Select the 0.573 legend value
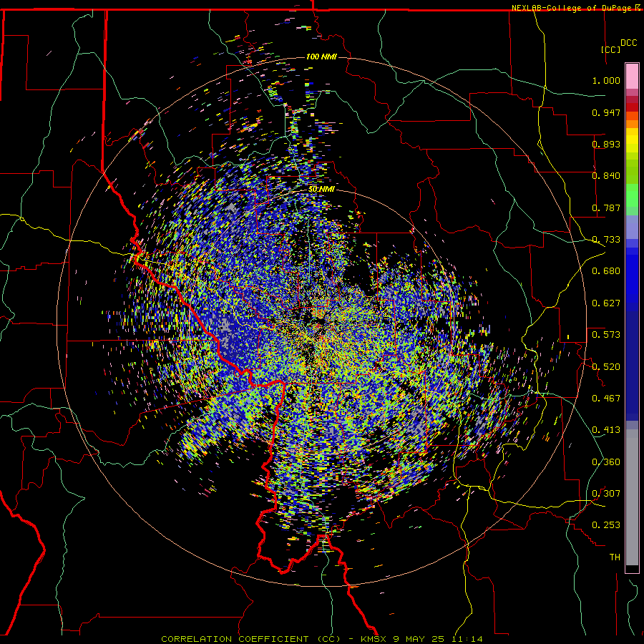Screen dimensions: 644x644 click(606, 335)
